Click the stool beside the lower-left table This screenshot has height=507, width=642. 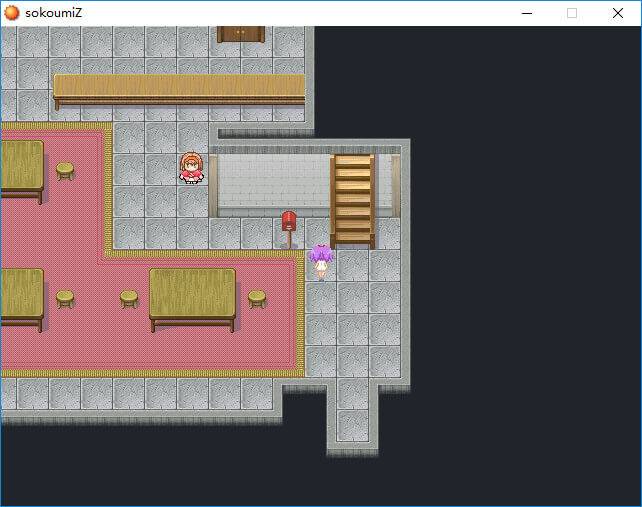(65, 298)
